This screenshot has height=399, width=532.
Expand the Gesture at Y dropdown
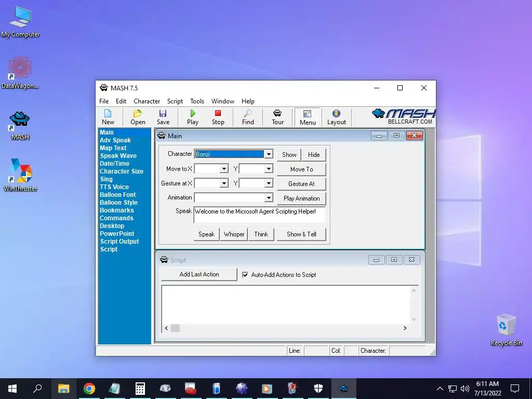[x=269, y=183]
